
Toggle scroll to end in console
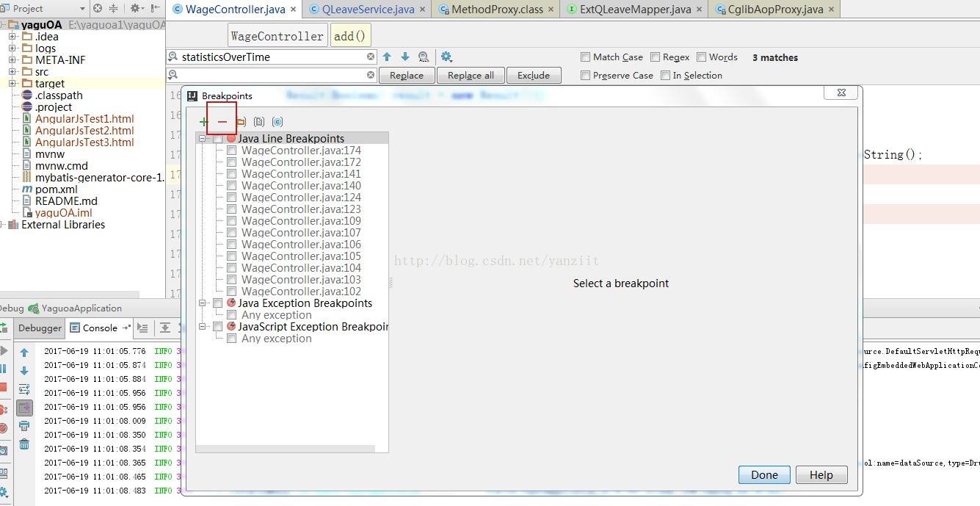(24, 408)
